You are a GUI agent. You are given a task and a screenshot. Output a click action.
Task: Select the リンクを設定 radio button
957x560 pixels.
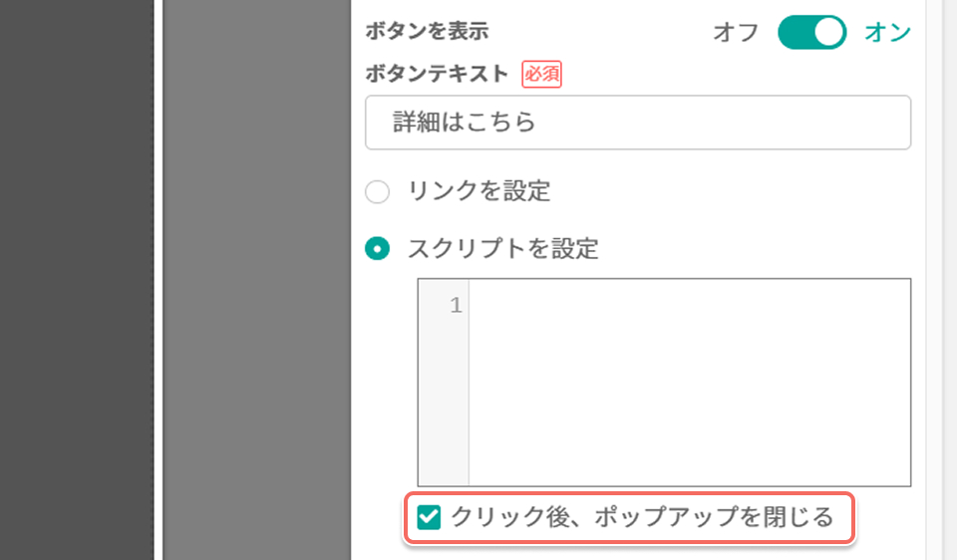(x=377, y=191)
